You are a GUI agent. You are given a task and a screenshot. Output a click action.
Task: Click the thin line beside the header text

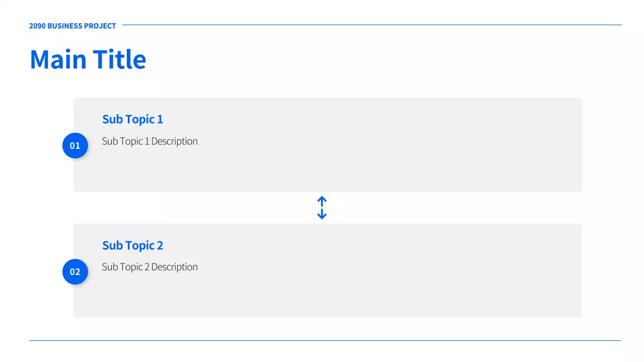pos(371,25)
